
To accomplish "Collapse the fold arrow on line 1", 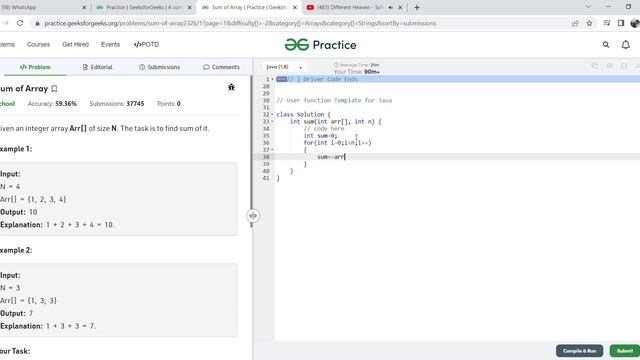I will (x=273, y=79).
